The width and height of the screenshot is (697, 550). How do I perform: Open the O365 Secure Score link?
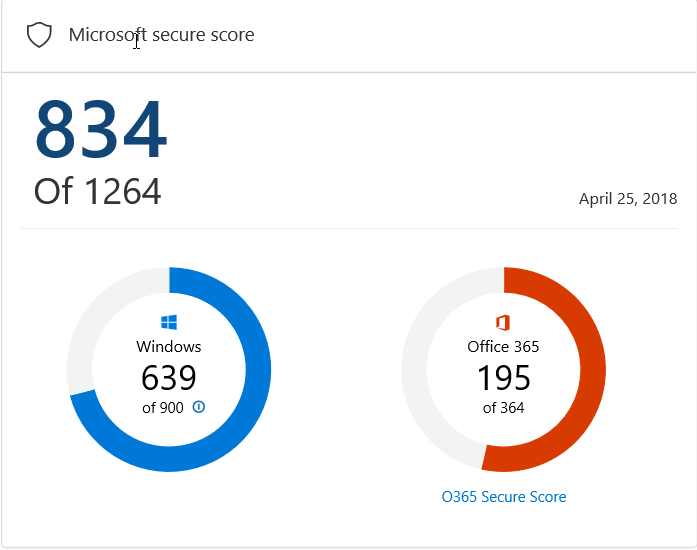503,497
